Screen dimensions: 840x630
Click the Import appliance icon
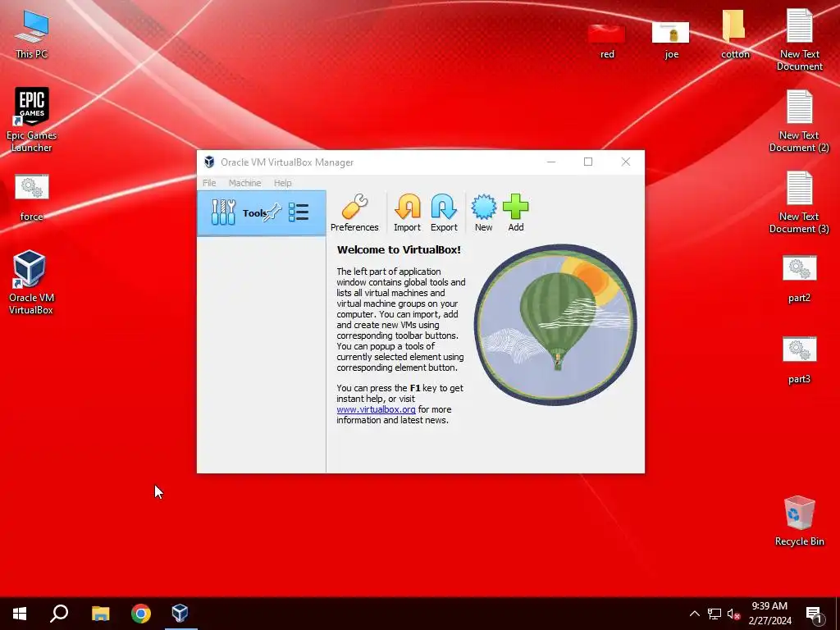[x=407, y=212]
